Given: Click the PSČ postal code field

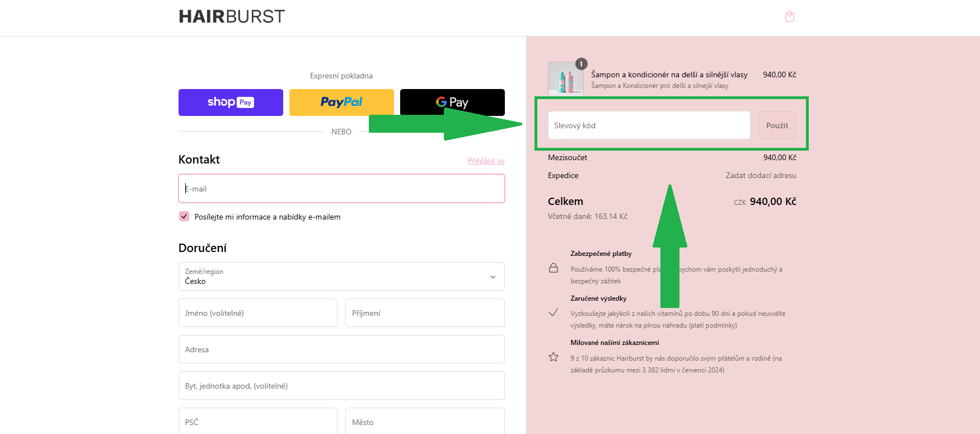Looking at the screenshot, I should click(258, 422).
